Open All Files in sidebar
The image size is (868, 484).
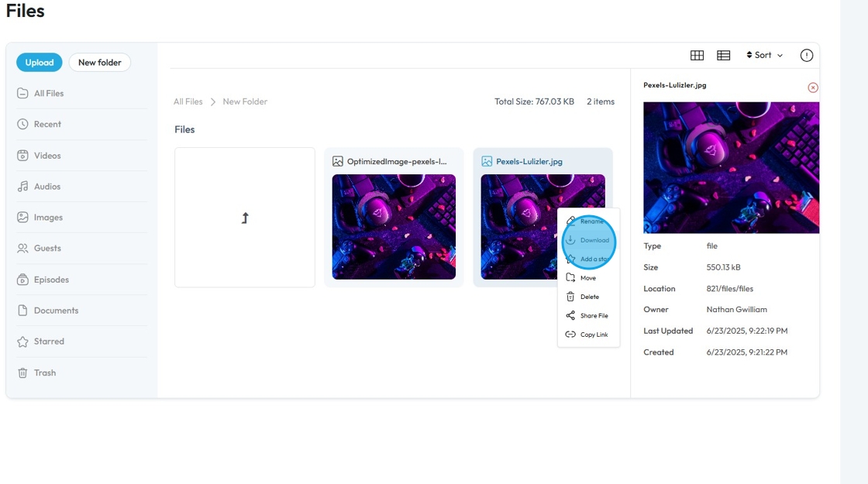pyautogui.click(x=49, y=94)
